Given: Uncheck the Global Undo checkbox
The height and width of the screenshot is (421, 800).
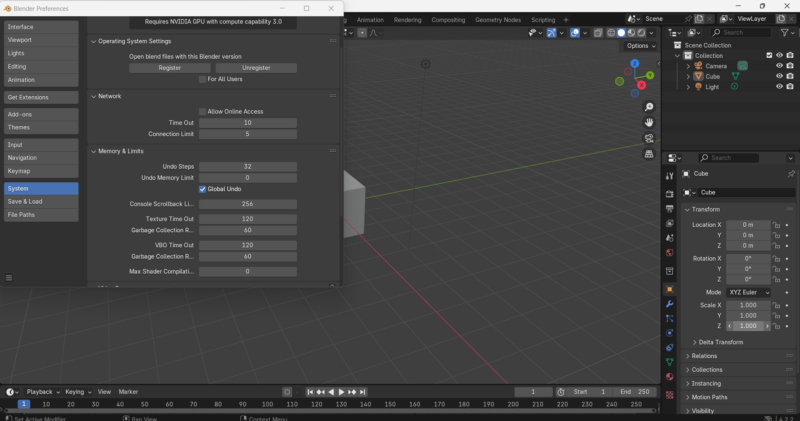Looking at the screenshot, I should 203,189.
